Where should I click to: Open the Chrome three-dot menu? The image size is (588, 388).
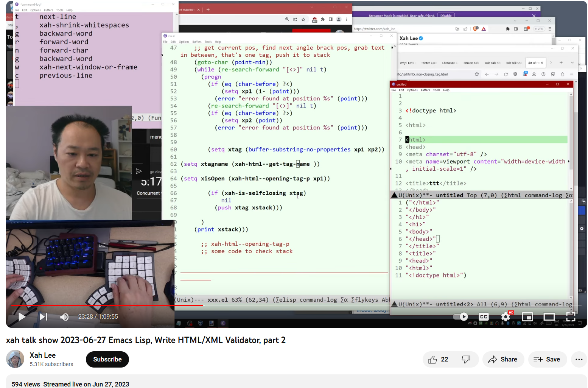pyautogui.click(x=347, y=19)
